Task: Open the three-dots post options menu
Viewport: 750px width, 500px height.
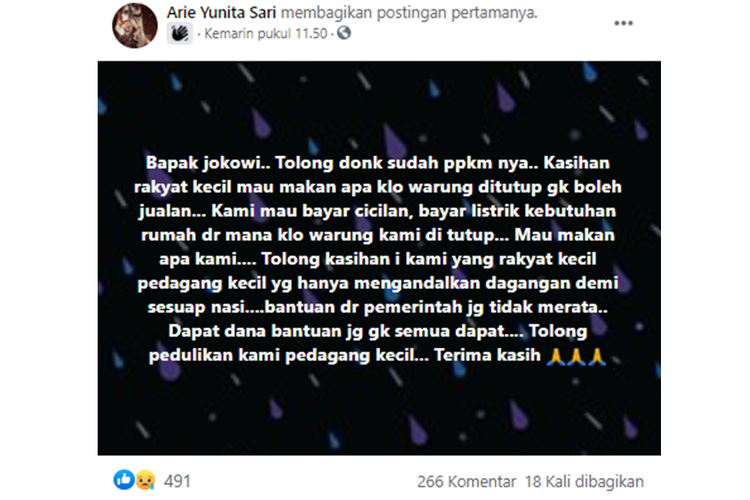Action: pyautogui.click(x=623, y=23)
